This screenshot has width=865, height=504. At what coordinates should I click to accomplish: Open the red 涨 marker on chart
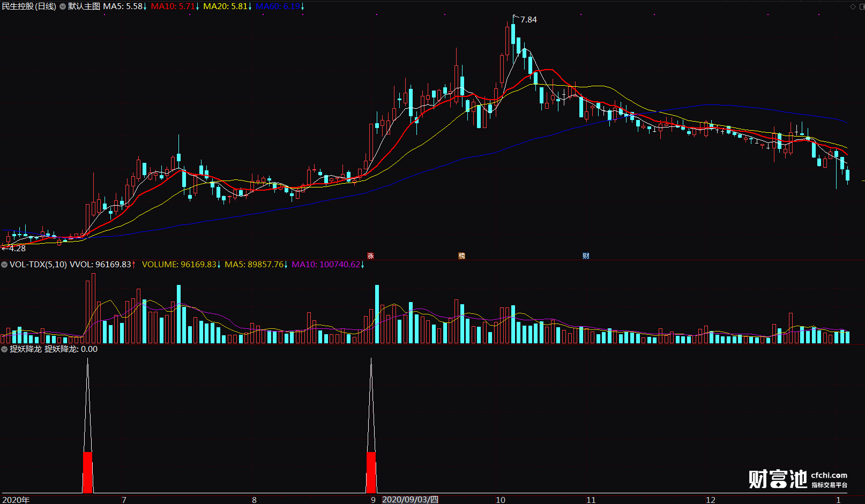pyautogui.click(x=370, y=256)
